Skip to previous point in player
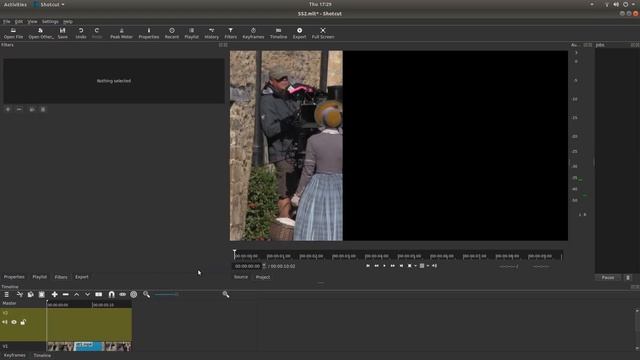This screenshot has height=360, width=640. click(368, 266)
